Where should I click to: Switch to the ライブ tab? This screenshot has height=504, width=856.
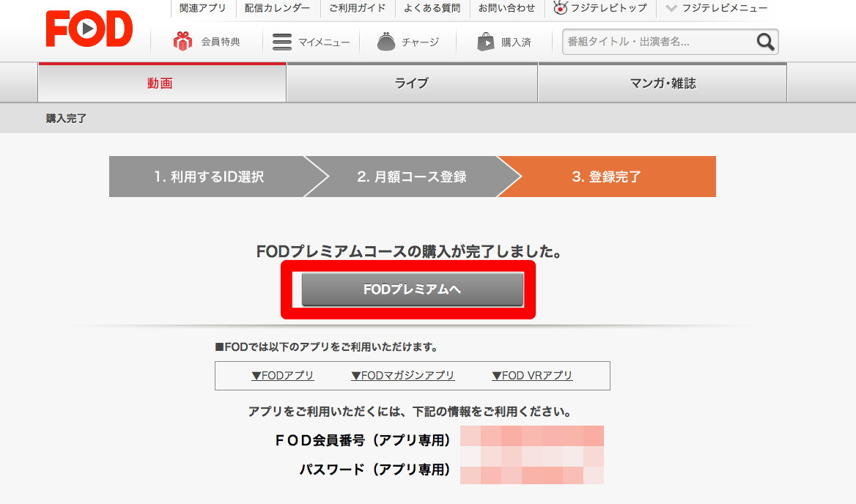[412, 83]
